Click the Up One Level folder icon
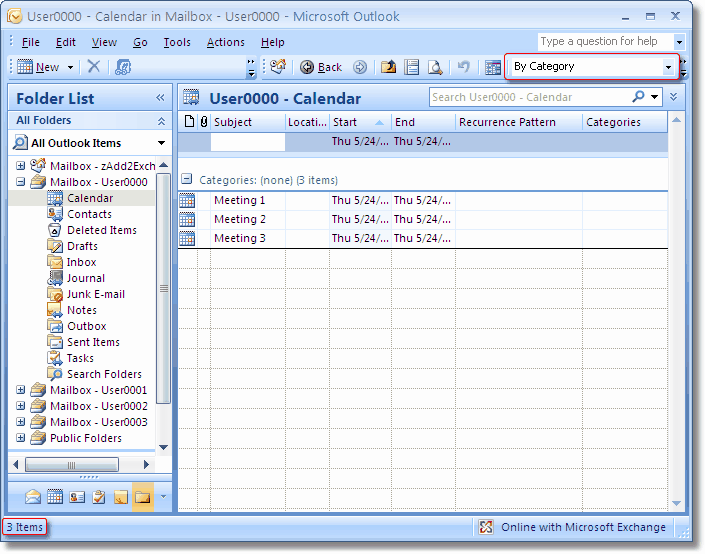Viewport: 705px width, 554px height. (x=388, y=67)
